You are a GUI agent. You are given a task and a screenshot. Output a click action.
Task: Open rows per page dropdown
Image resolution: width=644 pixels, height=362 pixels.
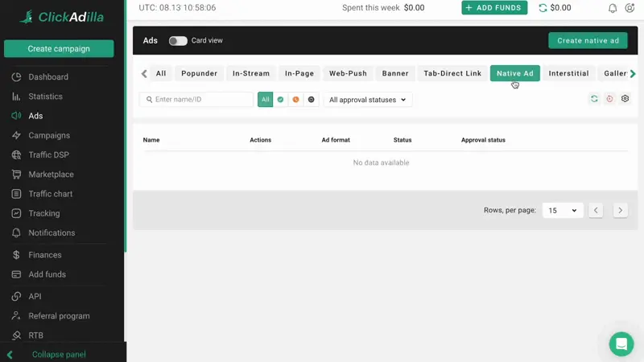point(563,211)
